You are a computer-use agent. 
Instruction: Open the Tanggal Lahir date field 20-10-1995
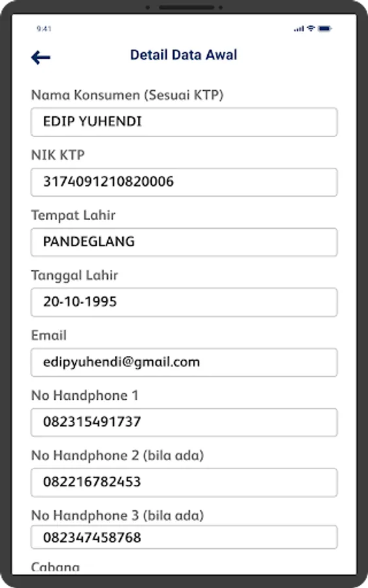[x=184, y=302]
